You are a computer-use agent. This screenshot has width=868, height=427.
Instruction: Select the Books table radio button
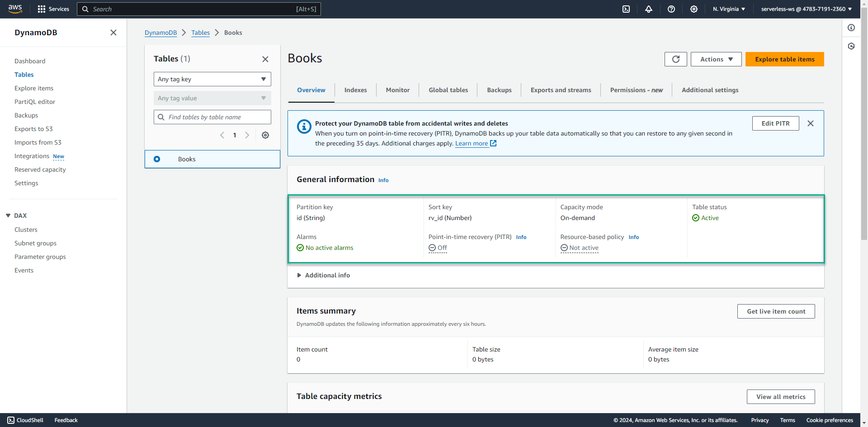click(x=157, y=159)
